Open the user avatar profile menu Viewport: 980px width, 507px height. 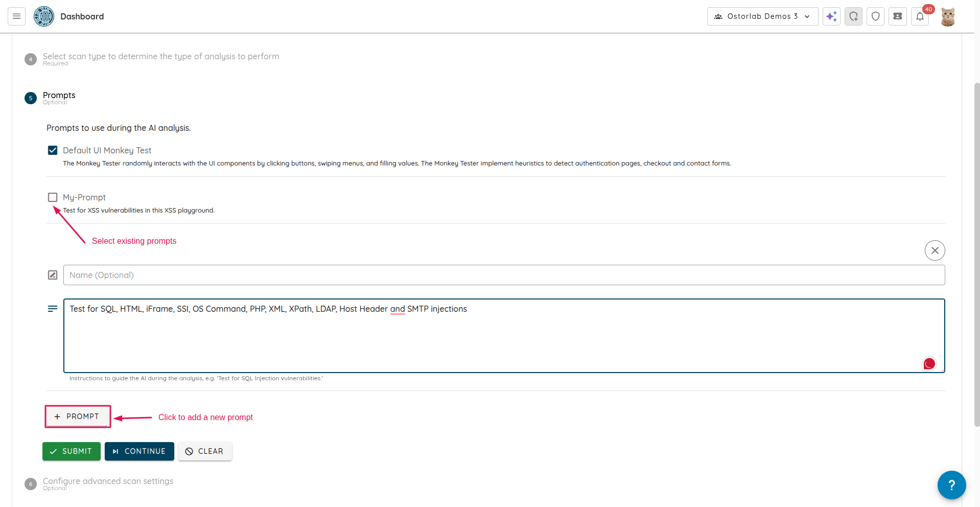pos(948,17)
